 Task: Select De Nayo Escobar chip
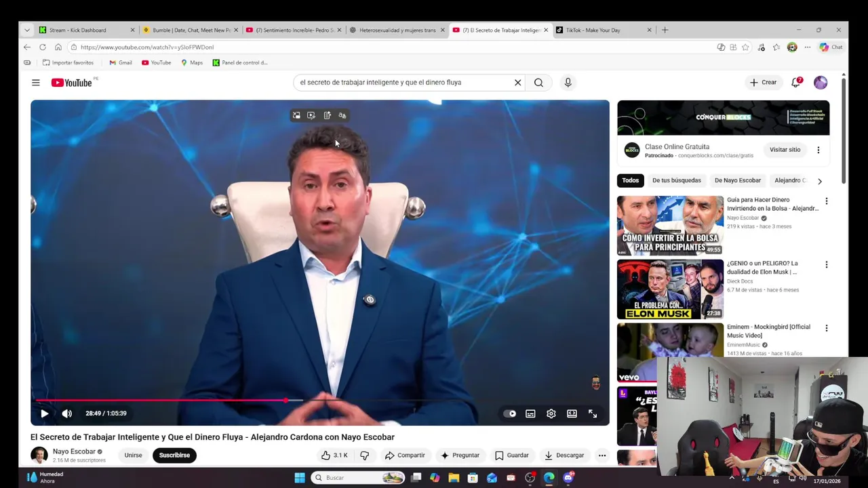(738, 180)
